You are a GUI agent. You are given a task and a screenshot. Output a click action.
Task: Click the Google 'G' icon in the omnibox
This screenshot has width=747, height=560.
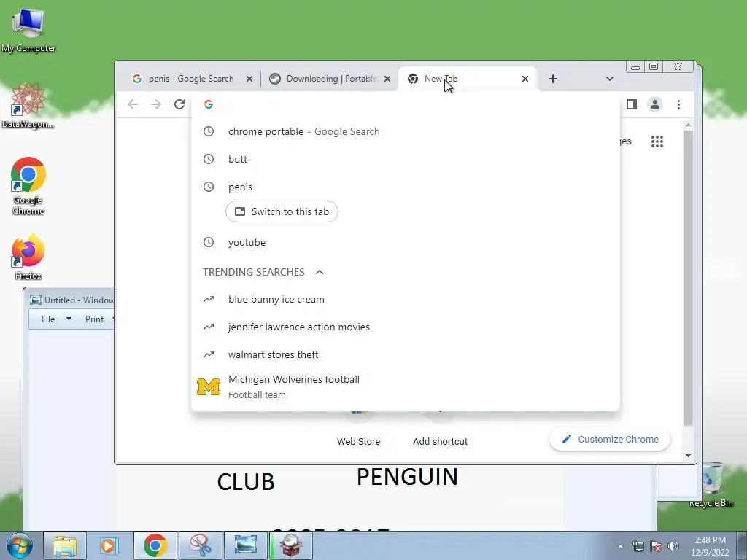[x=208, y=104]
